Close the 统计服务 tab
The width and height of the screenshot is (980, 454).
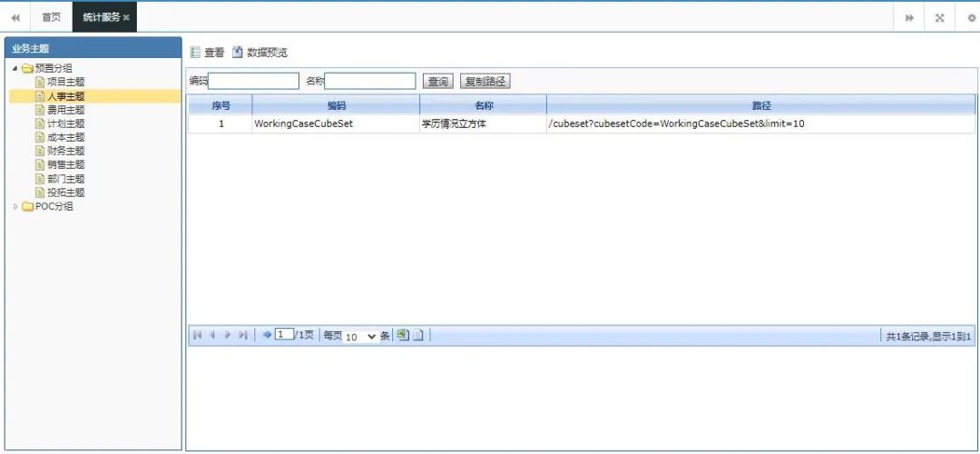pyautogui.click(x=126, y=17)
